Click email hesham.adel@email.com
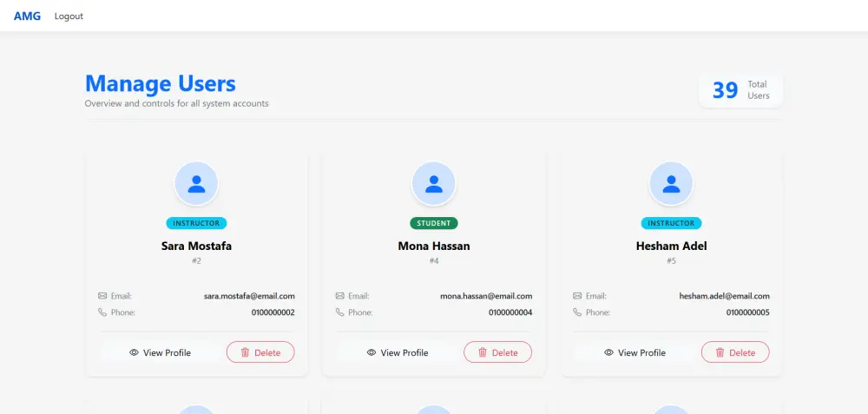 point(724,296)
